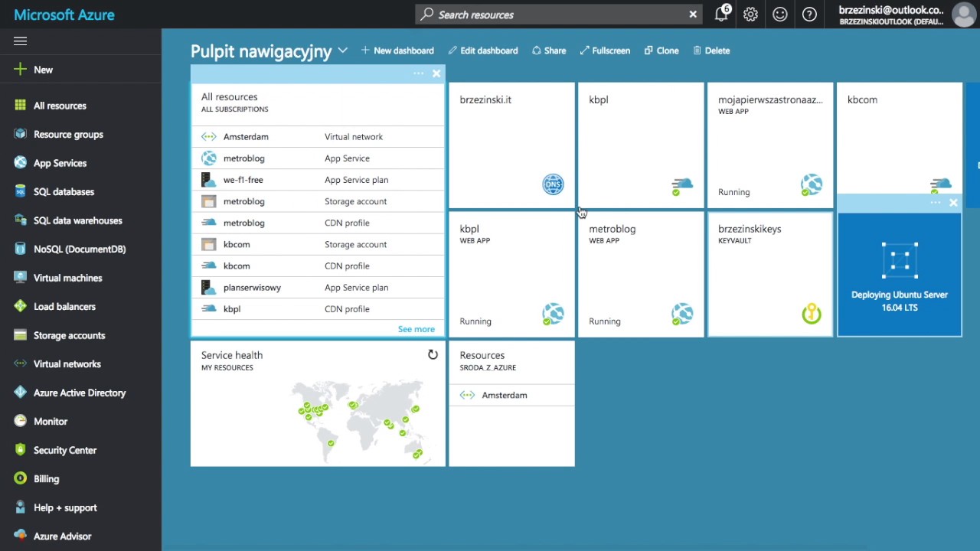The image size is (980, 551).
Task: Open the All resources tile ellipsis menu
Action: point(419,73)
